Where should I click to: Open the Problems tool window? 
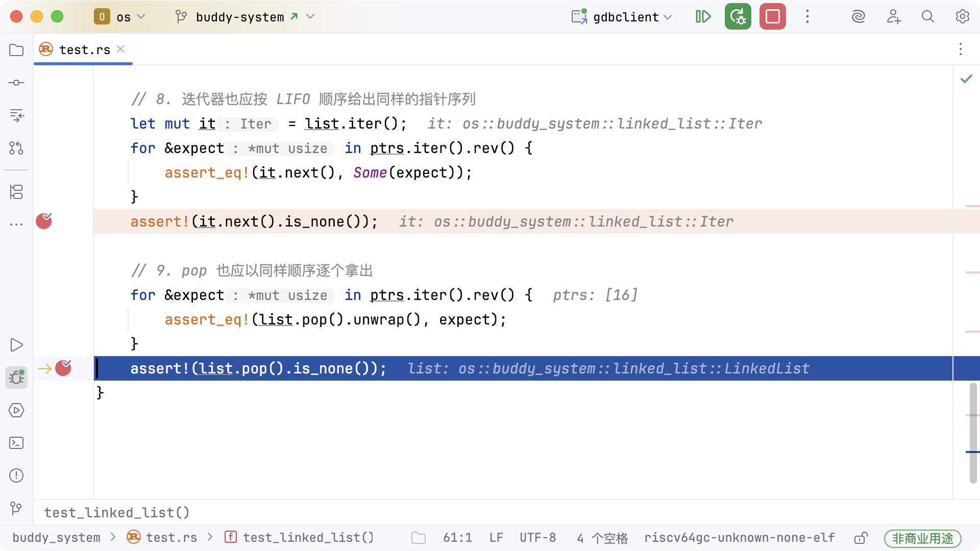pyautogui.click(x=16, y=475)
